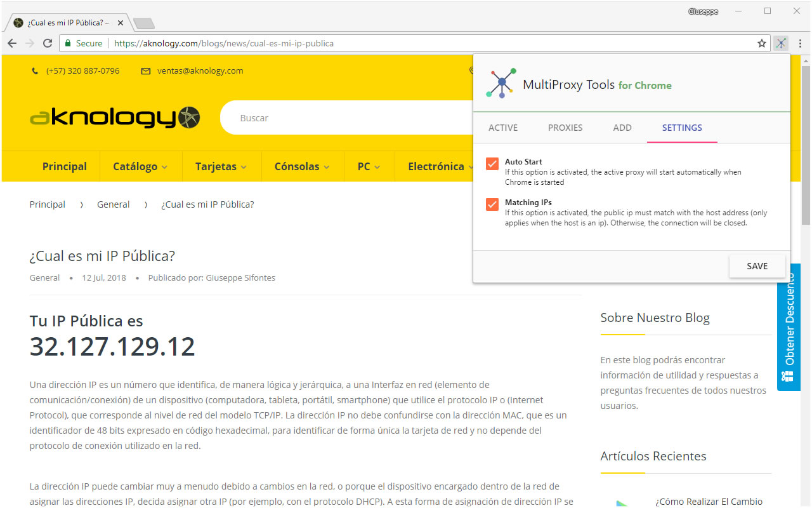Open the Principal nav menu item
Viewport: 812px width, 508px height.
point(64,166)
